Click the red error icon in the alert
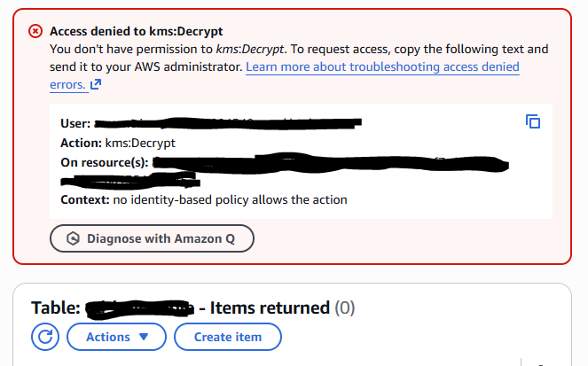Image resolution: width=588 pixels, height=366 pixels. click(35, 31)
